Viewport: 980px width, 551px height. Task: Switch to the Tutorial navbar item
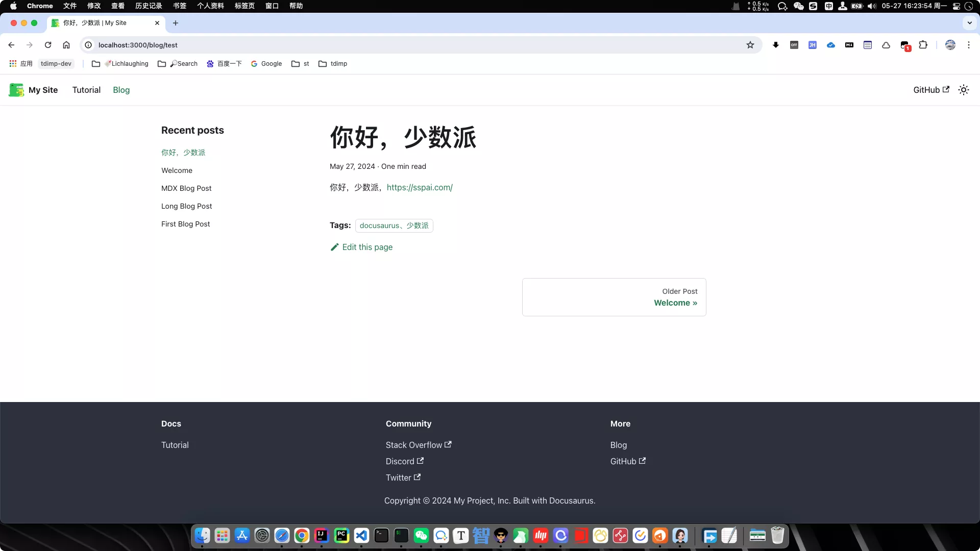pyautogui.click(x=86, y=90)
